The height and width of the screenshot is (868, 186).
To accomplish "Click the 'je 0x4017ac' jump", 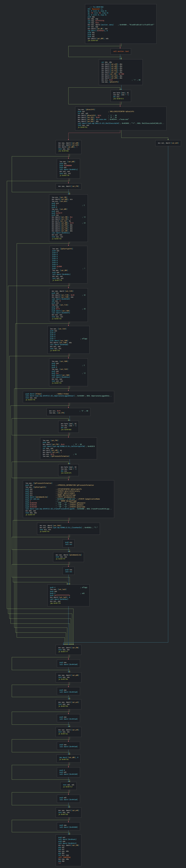I will click(x=63, y=734).
